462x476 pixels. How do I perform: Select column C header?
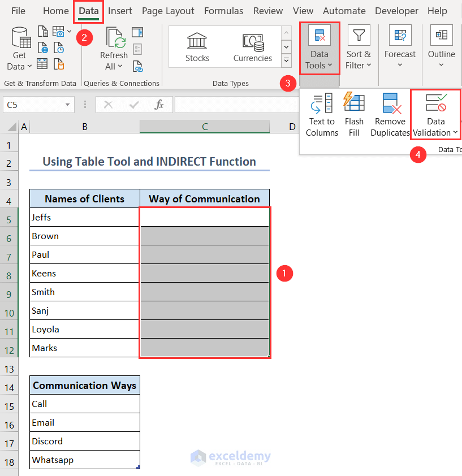[x=205, y=127]
